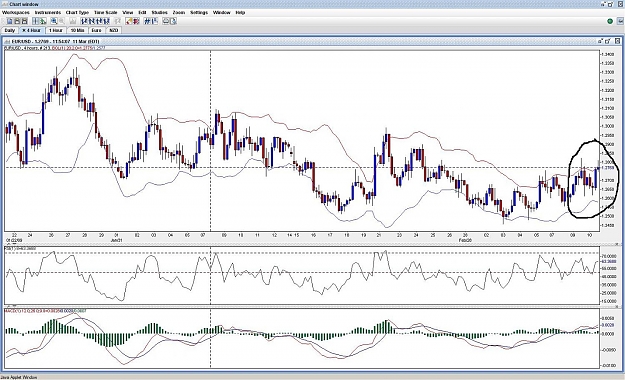Switch to the Daily chart tab
Image resolution: width=625 pixels, height=380 pixels.
[10, 30]
